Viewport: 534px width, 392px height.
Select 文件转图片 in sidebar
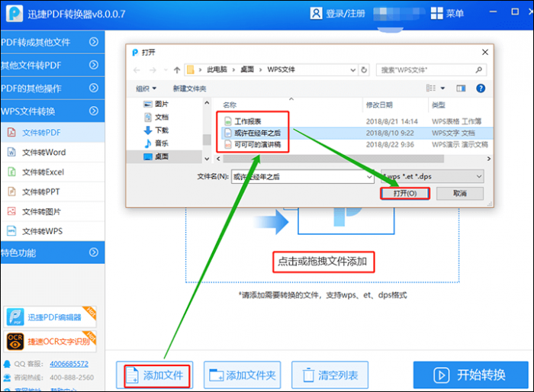coord(53,211)
